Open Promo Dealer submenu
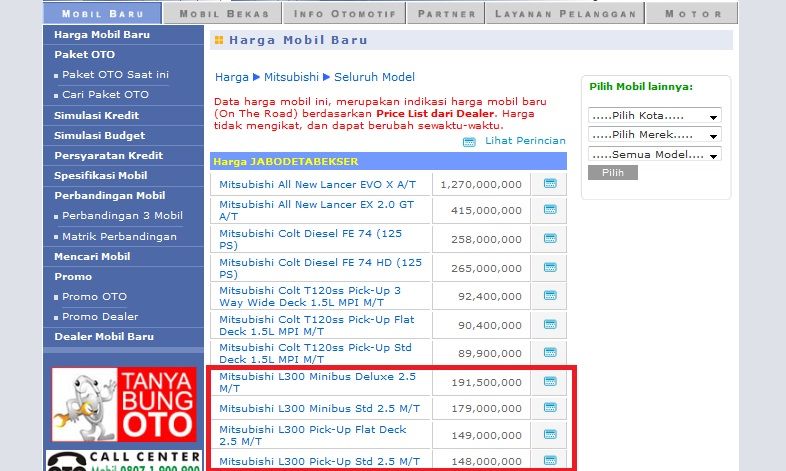This screenshot has width=786, height=471. pos(100,317)
